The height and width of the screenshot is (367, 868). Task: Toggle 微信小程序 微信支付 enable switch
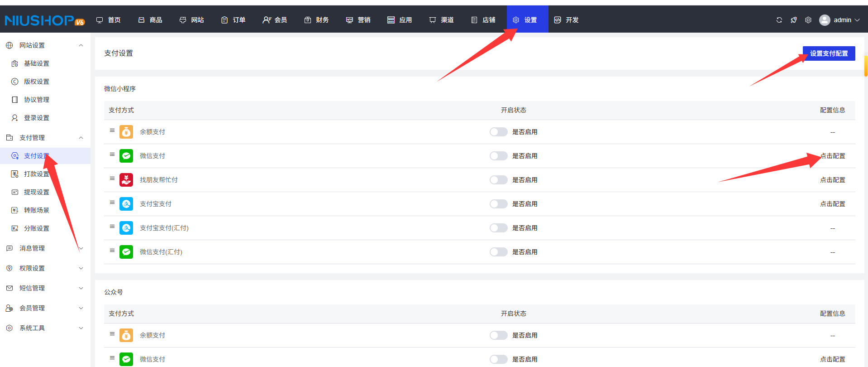(x=498, y=156)
